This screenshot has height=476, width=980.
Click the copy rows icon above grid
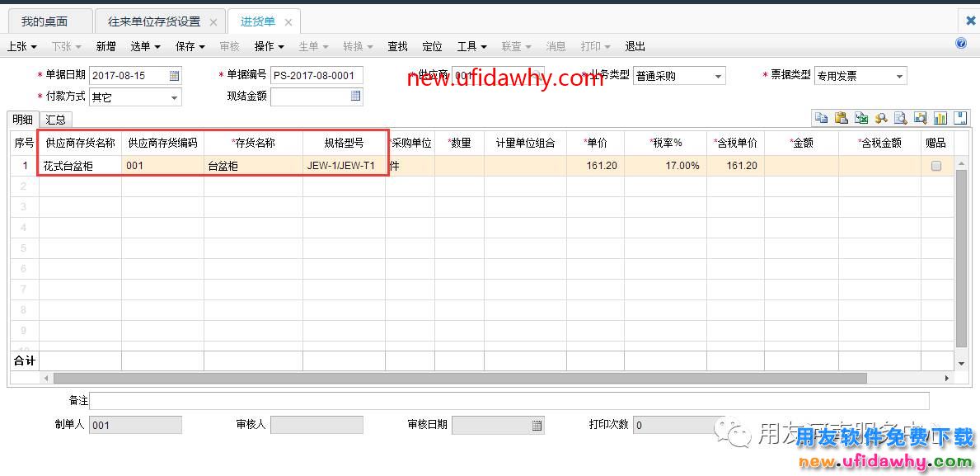(821, 118)
